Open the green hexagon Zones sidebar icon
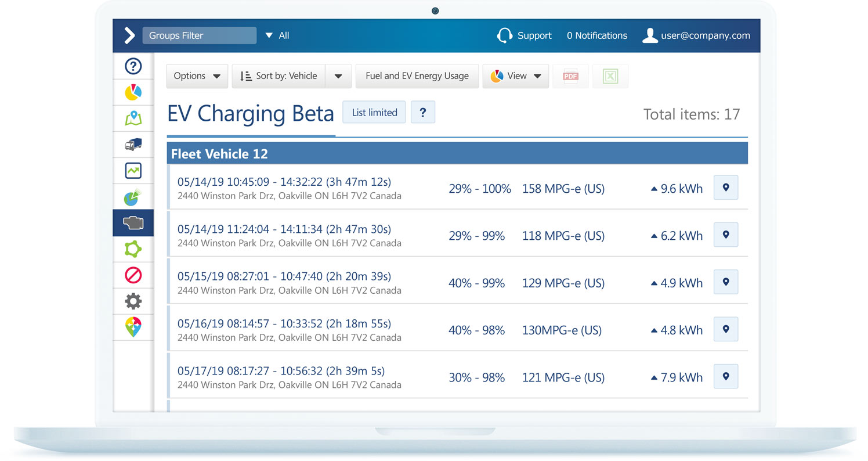The height and width of the screenshot is (461, 868). coord(133,249)
